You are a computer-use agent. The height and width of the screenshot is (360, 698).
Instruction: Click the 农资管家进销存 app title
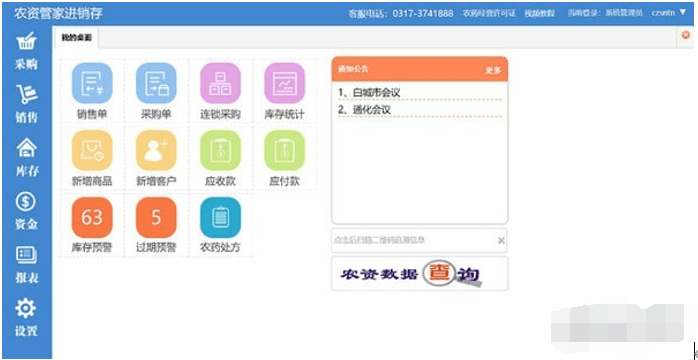58,13
